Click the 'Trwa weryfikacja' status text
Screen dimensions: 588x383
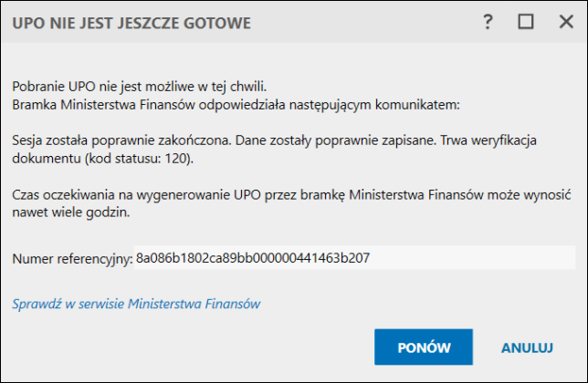(488, 140)
